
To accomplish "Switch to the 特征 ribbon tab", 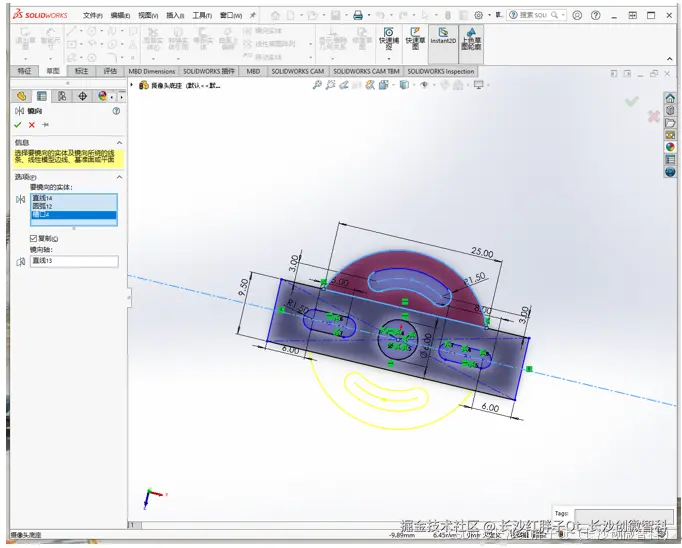I will (x=24, y=71).
